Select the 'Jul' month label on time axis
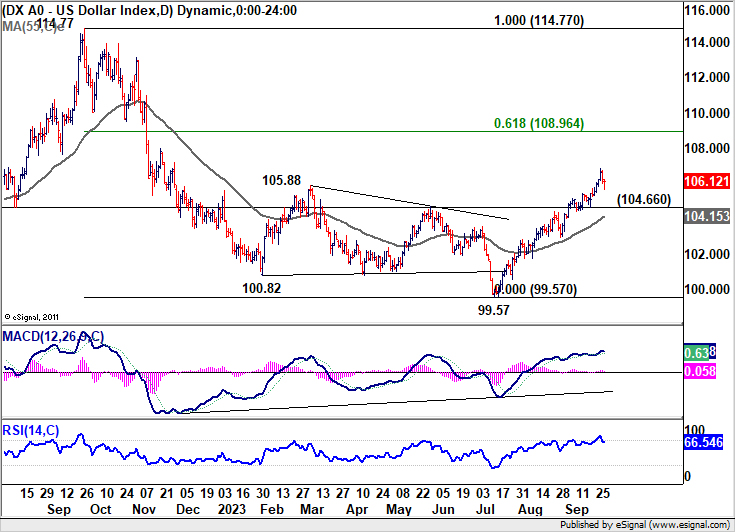The width and height of the screenshot is (735, 532). pyautogui.click(x=485, y=509)
